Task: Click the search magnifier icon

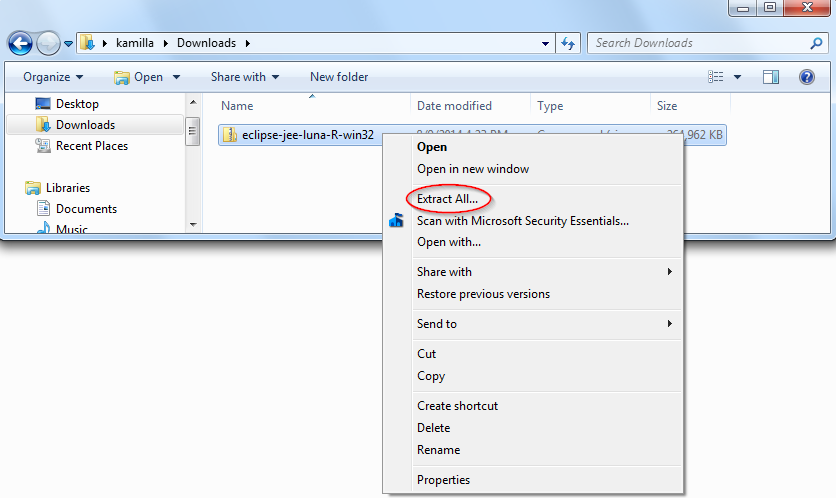Action: (816, 43)
